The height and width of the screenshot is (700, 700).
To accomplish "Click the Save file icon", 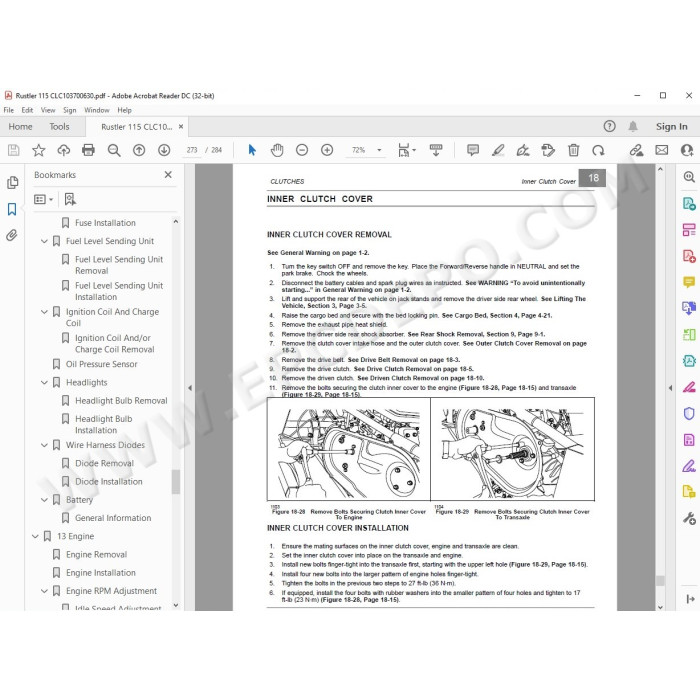I will [14, 150].
